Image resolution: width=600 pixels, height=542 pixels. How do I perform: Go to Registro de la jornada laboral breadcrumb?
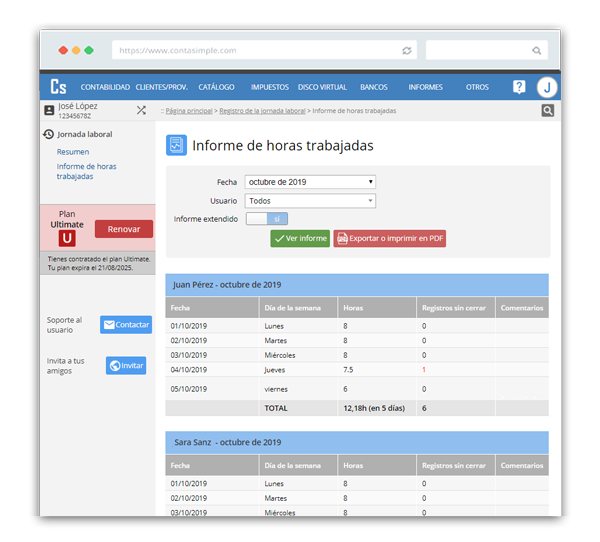(x=262, y=111)
